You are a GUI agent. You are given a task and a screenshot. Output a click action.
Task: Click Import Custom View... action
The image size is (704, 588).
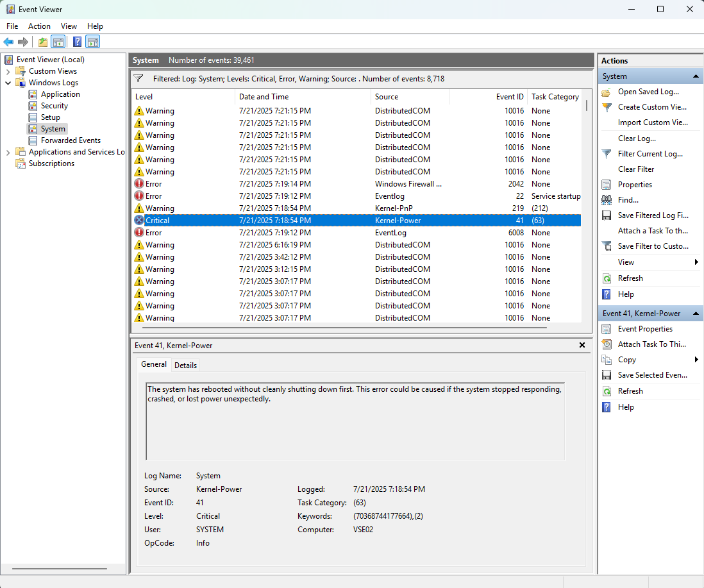(x=653, y=122)
